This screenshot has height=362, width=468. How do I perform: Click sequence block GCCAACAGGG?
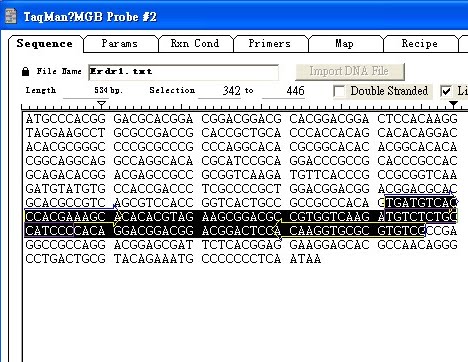coord(417,245)
